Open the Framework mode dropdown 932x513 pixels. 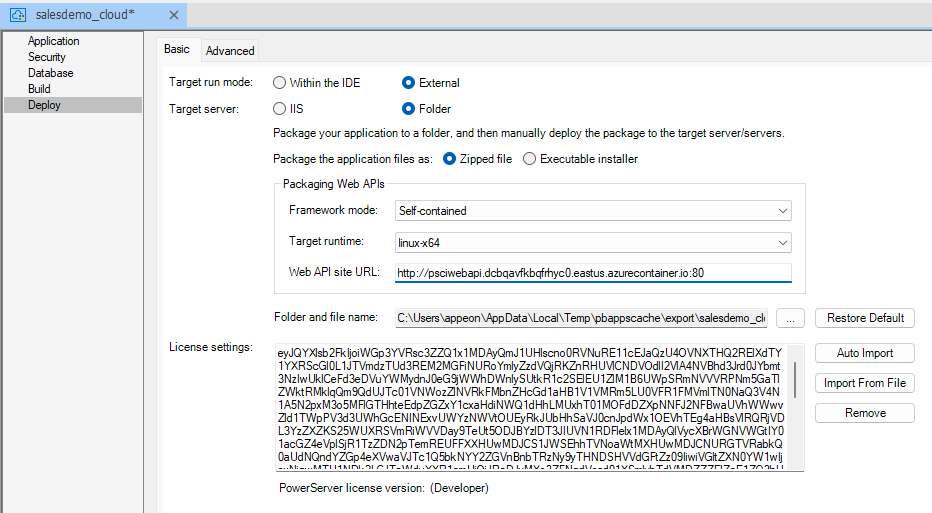pyautogui.click(x=593, y=210)
